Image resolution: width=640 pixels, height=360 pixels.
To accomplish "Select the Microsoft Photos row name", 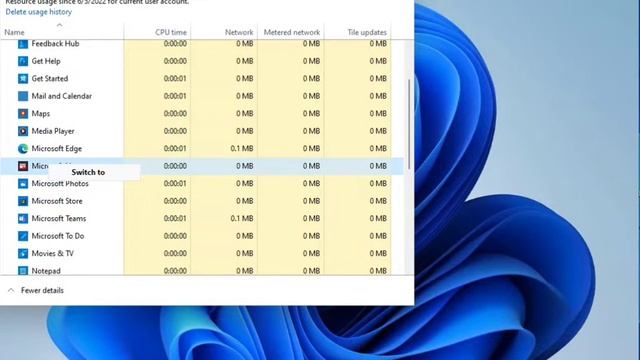I will pyautogui.click(x=60, y=184).
